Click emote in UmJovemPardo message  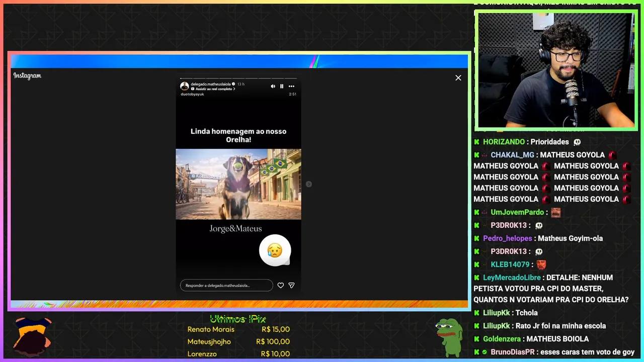tap(555, 212)
